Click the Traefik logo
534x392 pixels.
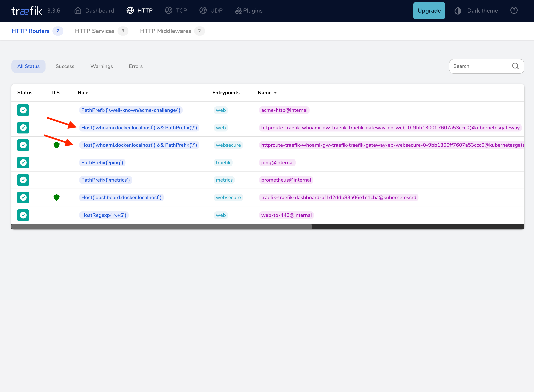click(27, 11)
